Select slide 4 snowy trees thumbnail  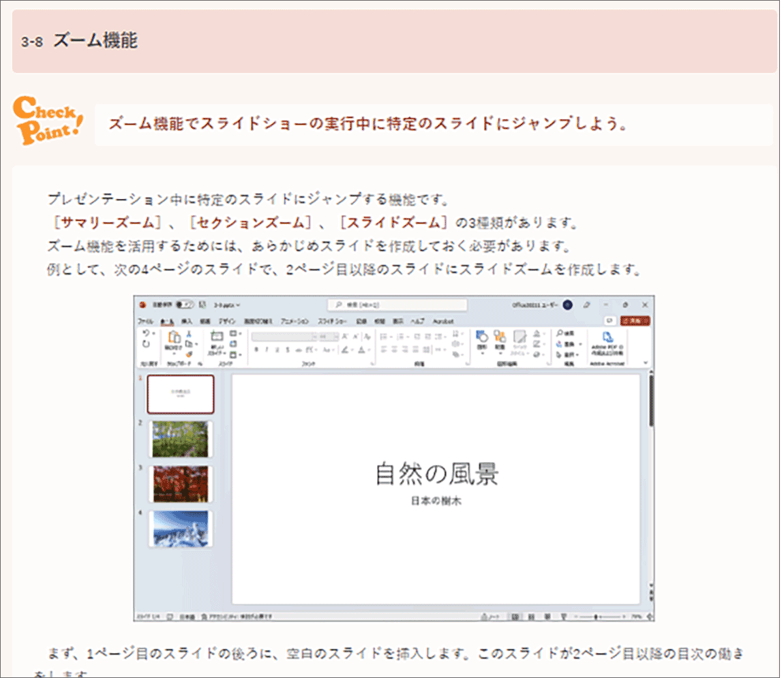click(180, 529)
